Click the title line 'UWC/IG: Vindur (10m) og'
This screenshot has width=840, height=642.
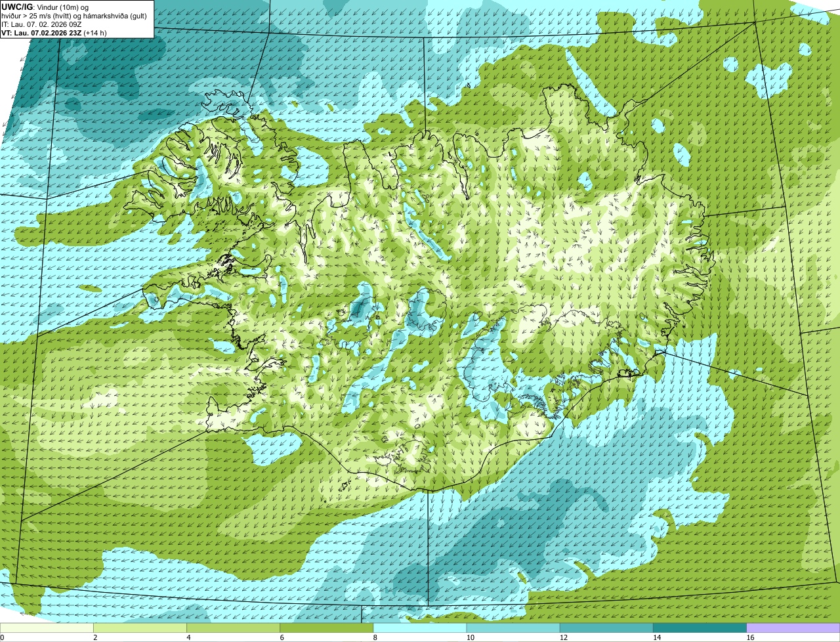(x=45, y=7)
